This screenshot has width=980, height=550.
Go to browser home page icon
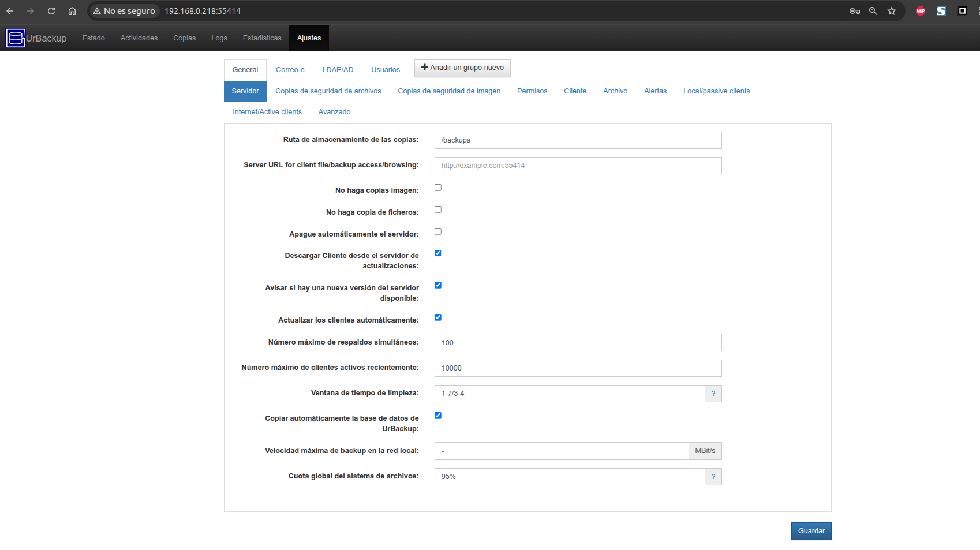click(x=72, y=11)
